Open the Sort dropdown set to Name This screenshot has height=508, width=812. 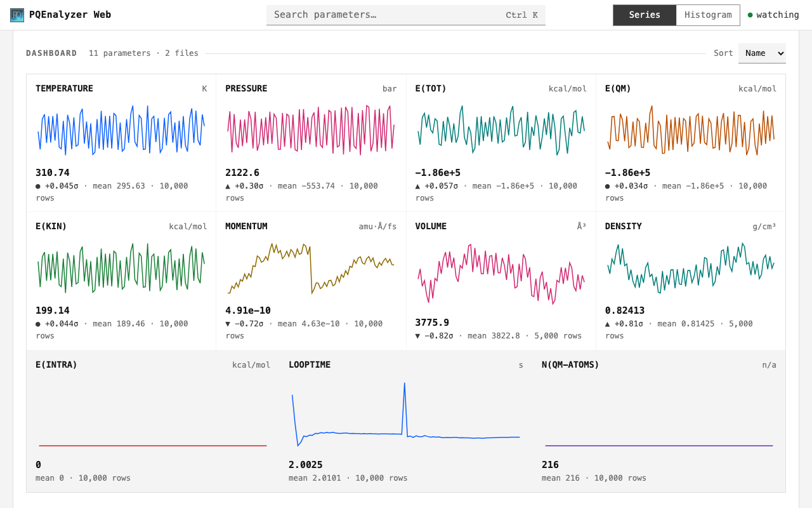[762, 53]
